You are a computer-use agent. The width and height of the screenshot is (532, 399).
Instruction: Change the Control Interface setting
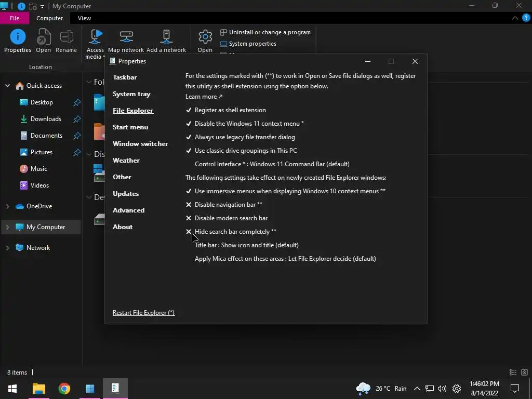coord(272,164)
